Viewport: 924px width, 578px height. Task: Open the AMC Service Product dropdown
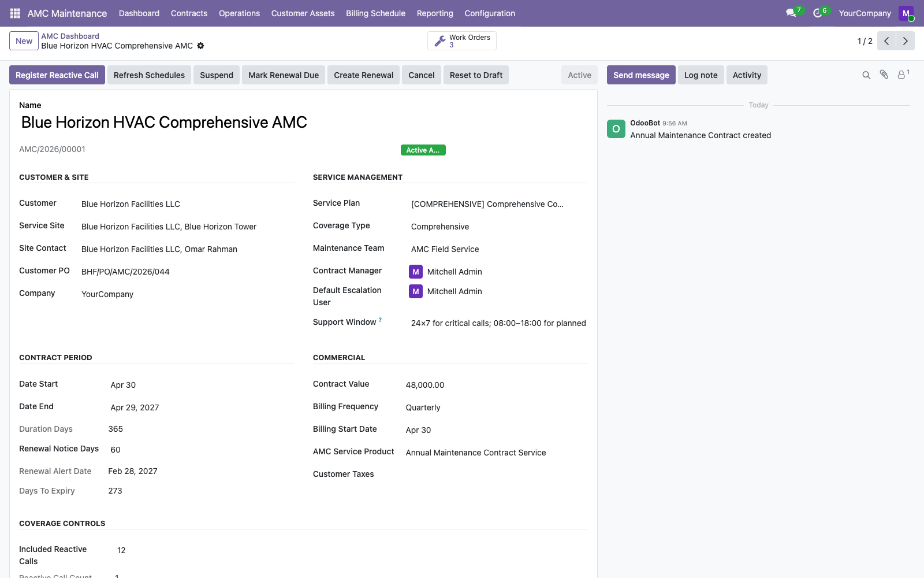(497, 453)
